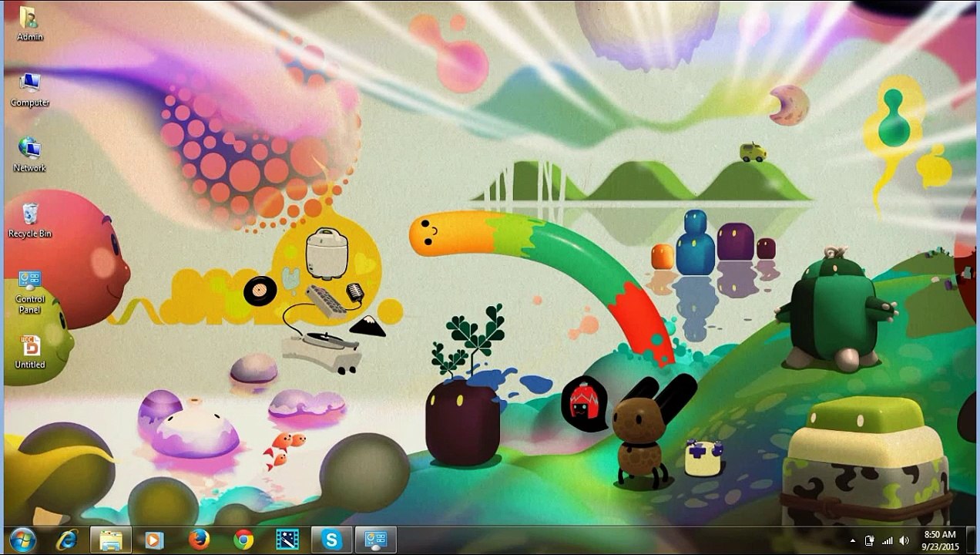Viewport: 980px width, 555px height.
Task: Switch to the Control Panel taskbar window
Action: [376, 540]
